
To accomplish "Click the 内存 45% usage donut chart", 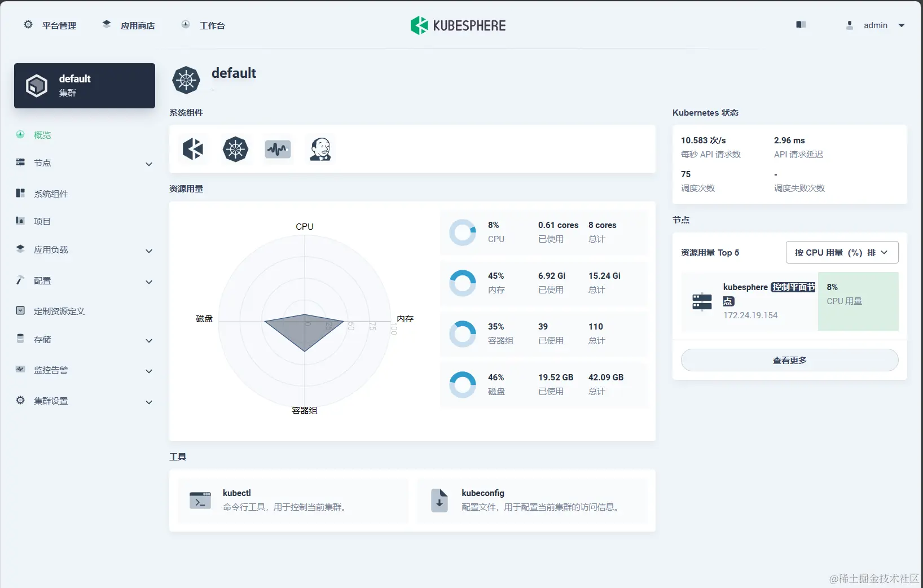I will [463, 283].
